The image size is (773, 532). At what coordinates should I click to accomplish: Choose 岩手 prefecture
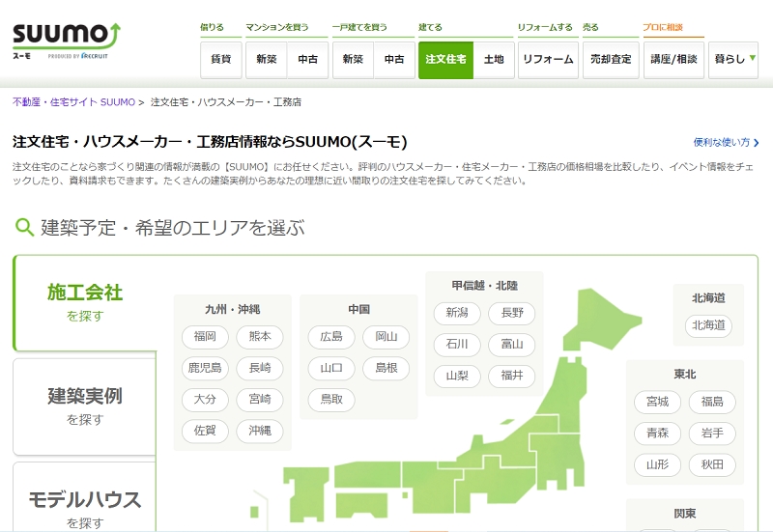(712, 434)
